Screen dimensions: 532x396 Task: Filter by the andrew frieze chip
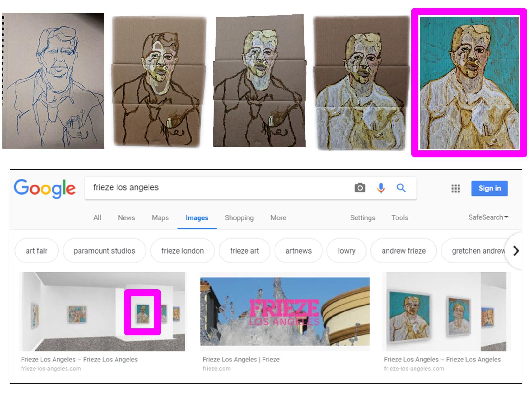pos(403,251)
